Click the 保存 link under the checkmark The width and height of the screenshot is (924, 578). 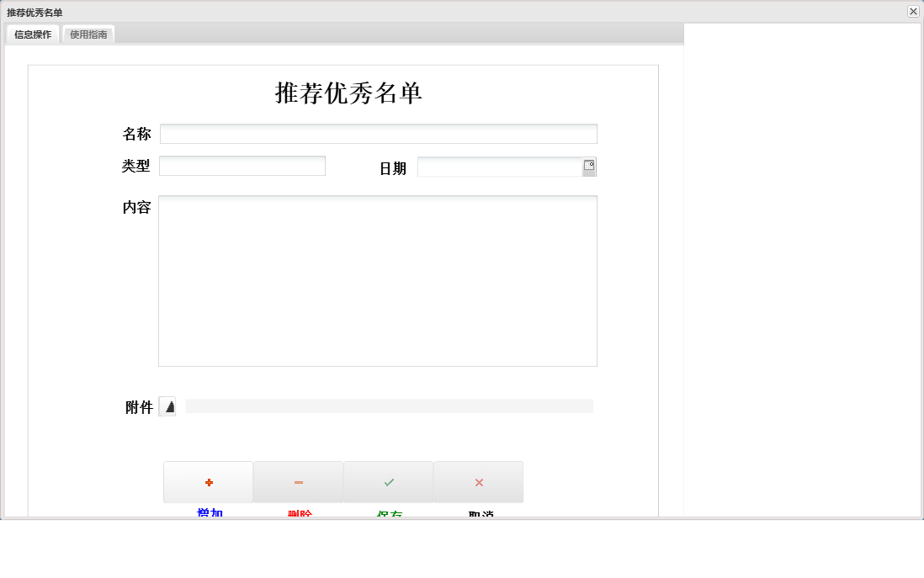tap(388, 512)
